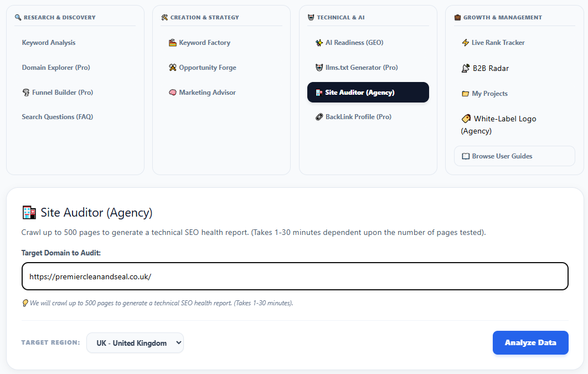The width and height of the screenshot is (588, 374).
Task: Click the Site Auditor building icon in menu
Action: coord(319,93)
